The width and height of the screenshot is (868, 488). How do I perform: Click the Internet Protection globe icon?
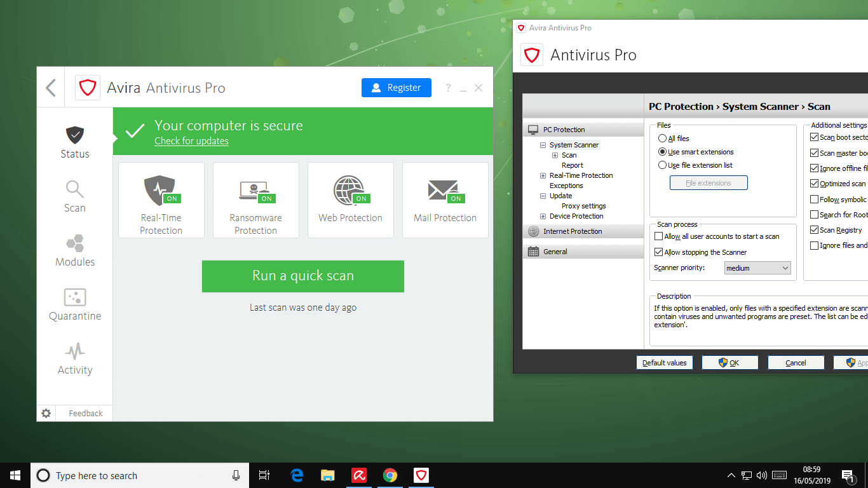[533, 231]
